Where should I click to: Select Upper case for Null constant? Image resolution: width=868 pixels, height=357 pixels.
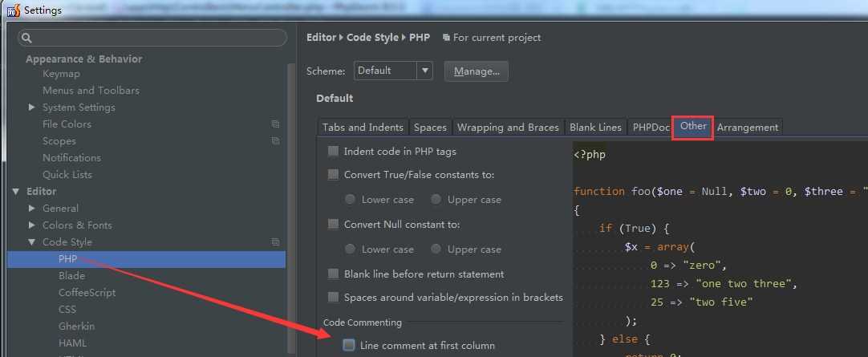click(436, 249)
